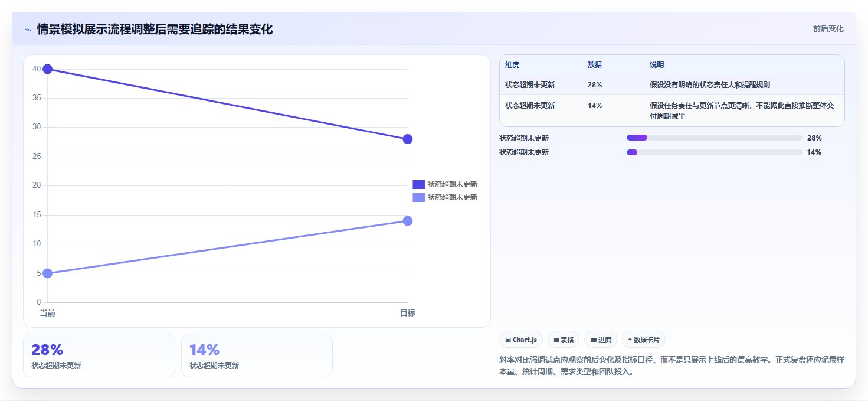
Task: Select the dark series data point at 28
Action: (x=407, y=139)
